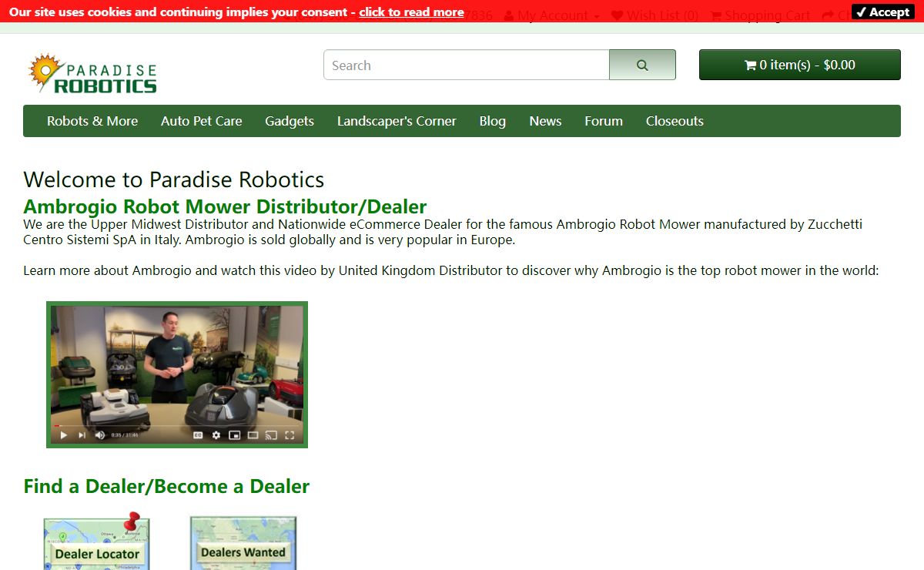Expand the My Account dropdown
This screenshot has height=570, width=924.
[x=551, y=15]
